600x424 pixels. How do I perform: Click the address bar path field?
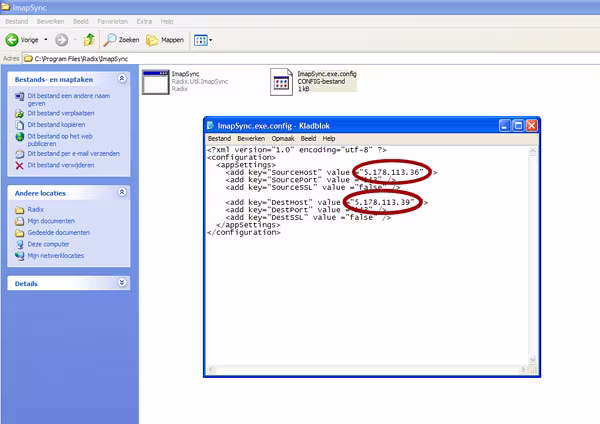pyautogui.click(x=311, y=59)
